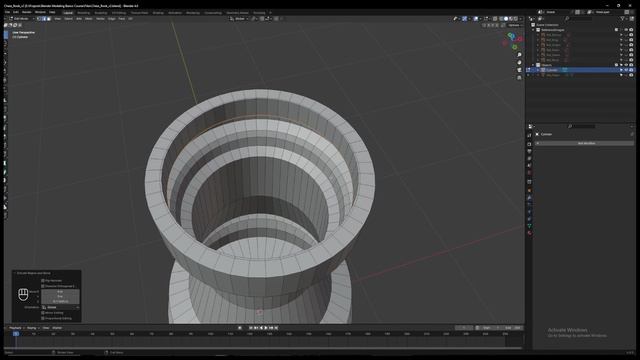The width and height of the screenshot is (640, 360).
Task: Toggle camera view with camera gizmo icon
Action: click(519, 70)
